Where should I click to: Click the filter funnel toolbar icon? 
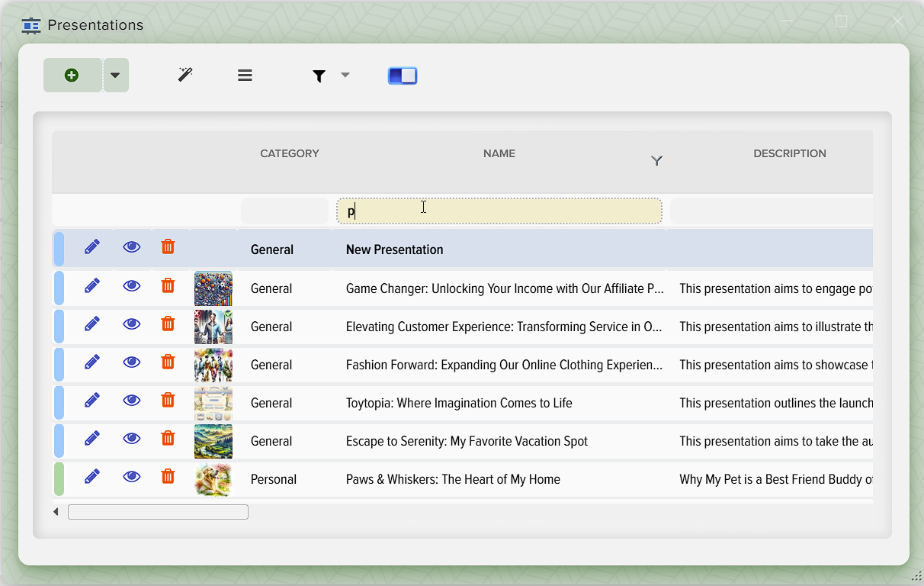pos(319,76)
